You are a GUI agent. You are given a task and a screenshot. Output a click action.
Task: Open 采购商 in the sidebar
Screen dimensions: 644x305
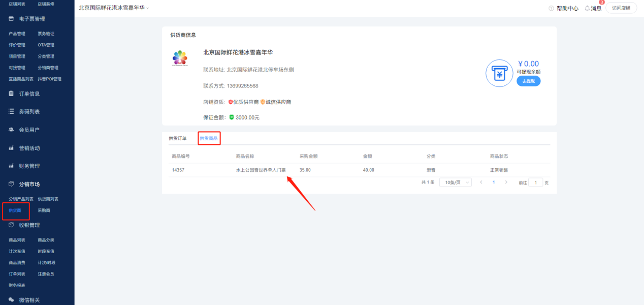(44, 210)
